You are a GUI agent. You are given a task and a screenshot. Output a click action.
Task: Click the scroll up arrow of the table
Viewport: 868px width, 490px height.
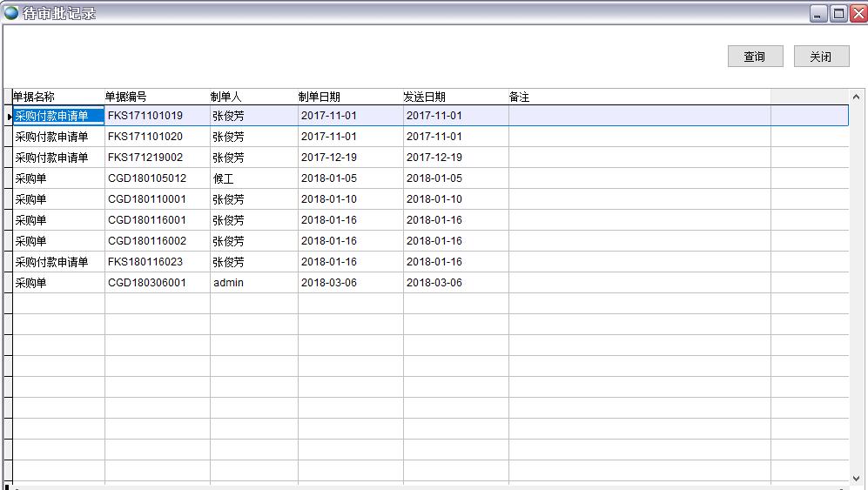(856, 97)
